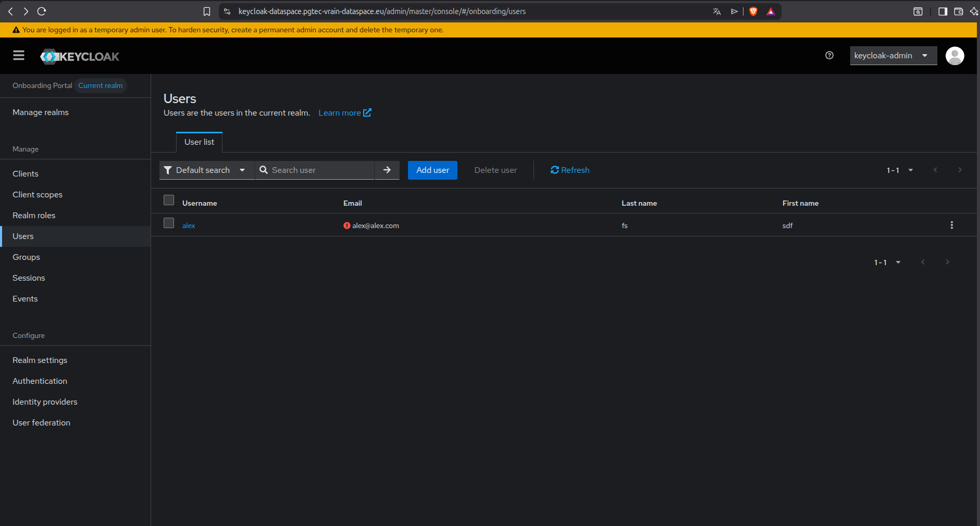Go to next page in top pagination
This screenshot has height=526, width=980.
pos(960,170)
